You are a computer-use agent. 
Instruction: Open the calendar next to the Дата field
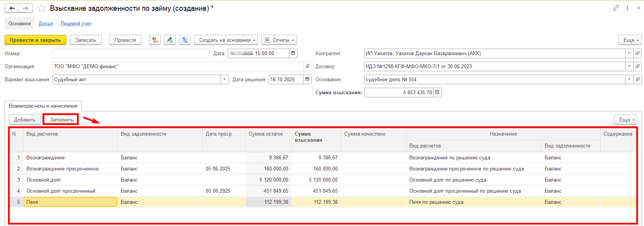[x=293, y=53]
